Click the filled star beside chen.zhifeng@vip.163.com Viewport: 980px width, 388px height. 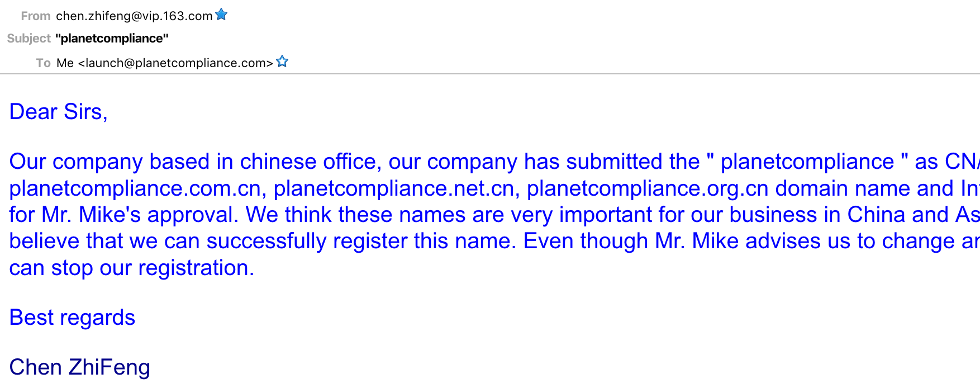(221, 15)
